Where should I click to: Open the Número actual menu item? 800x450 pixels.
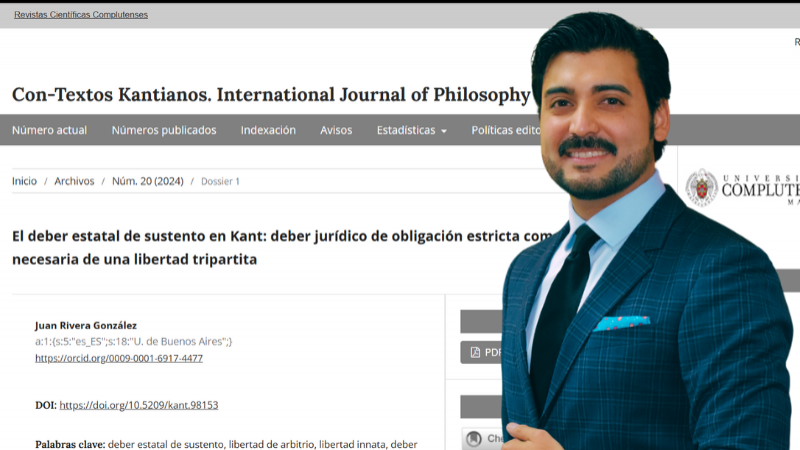pyautogui.click(x=49, y=130)
